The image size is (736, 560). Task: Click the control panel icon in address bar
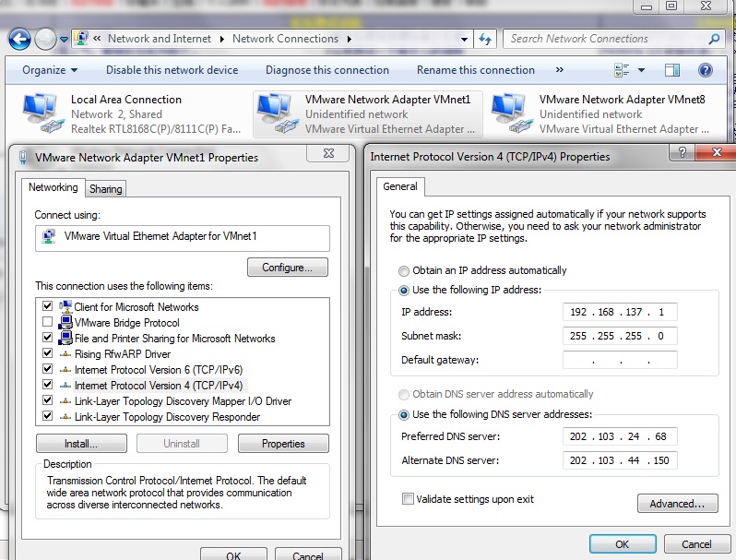[x=81, y=39]
